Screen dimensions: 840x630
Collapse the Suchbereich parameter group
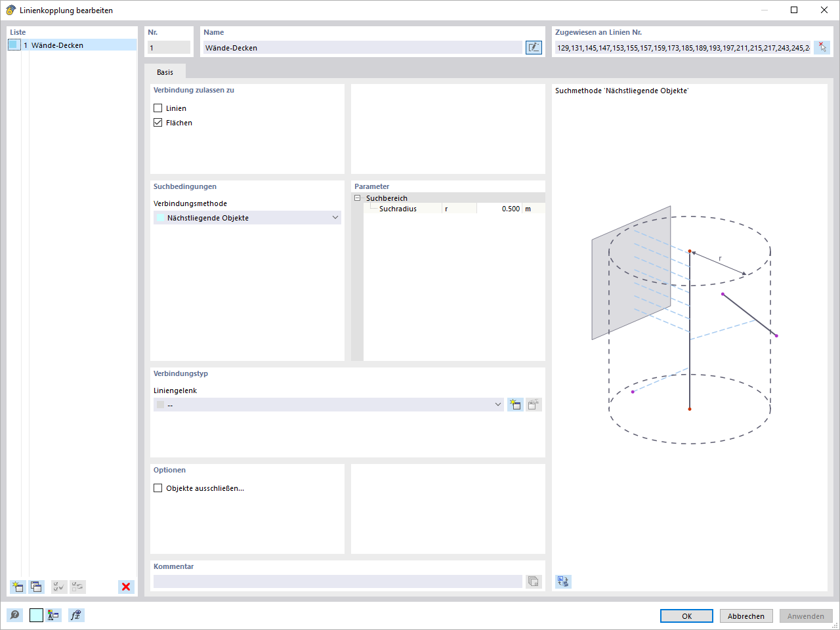pyautogui.click(x=358, y=198)
